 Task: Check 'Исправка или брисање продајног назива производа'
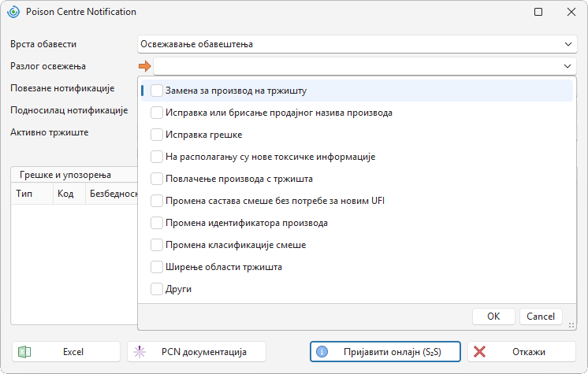pos(157,113)
